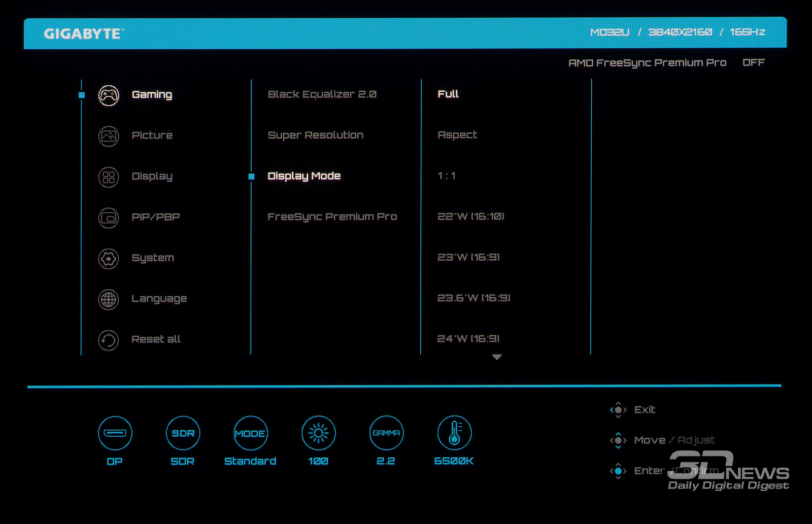The height and width of the screenshot is (524, 812).
Task: Click the Standard mode value label
Action: (x=250, y=461)
